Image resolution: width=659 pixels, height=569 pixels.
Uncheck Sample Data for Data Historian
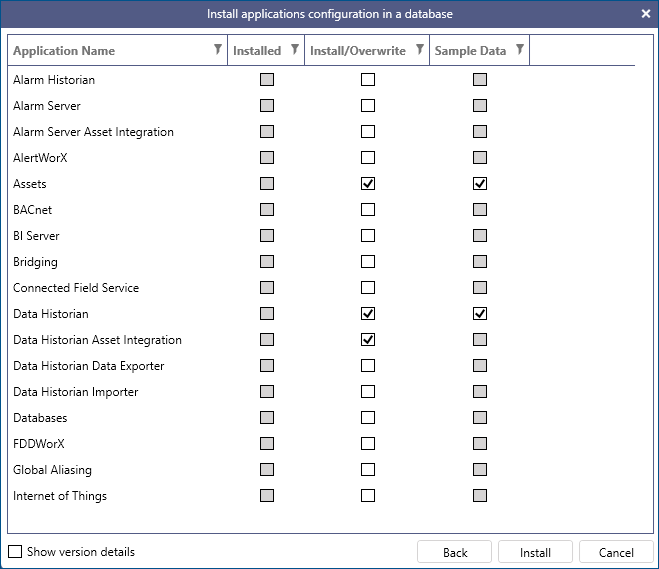click(x=480, y=314)
